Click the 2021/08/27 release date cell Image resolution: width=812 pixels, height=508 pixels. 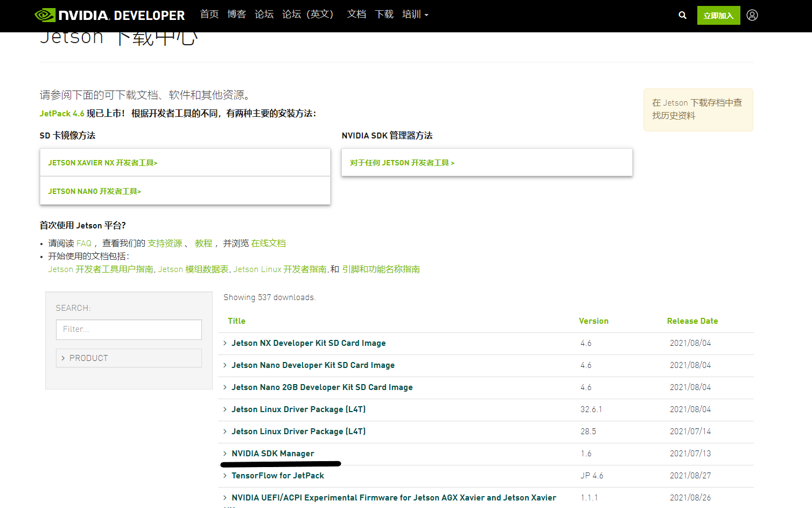point(690,476)
